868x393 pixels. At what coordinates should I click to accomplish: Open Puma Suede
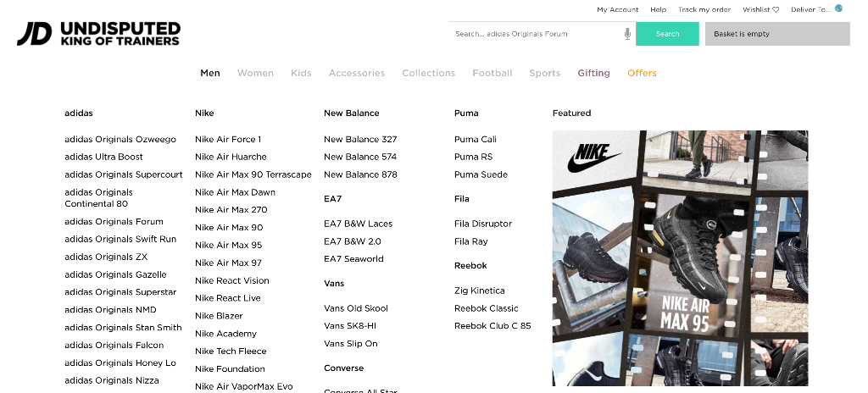pyautogui.click(x=481, y=175)
